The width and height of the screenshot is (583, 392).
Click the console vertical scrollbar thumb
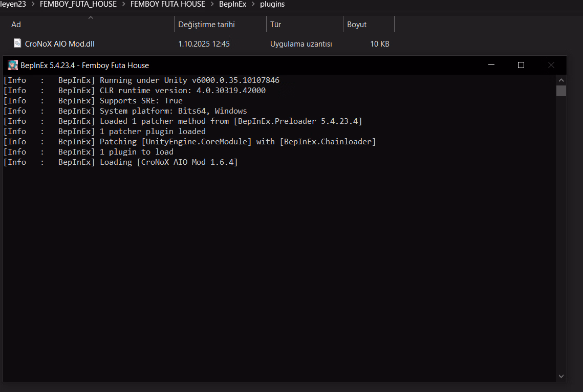click(x=561, y=91)
